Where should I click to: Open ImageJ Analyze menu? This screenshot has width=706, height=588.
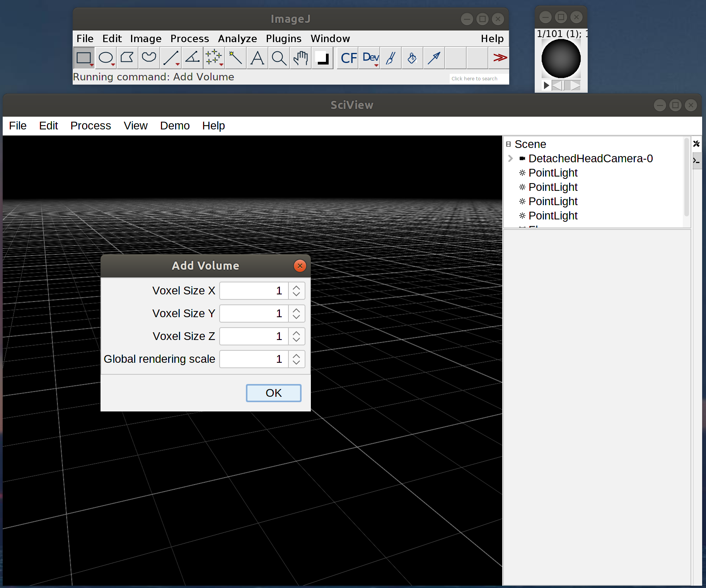coord(237,39)
